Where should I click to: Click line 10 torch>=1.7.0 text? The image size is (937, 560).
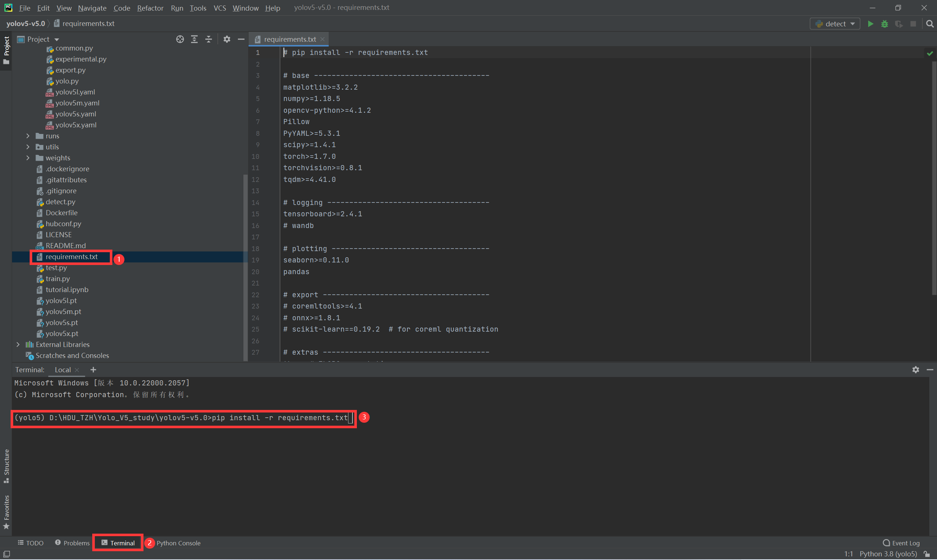pos(309,156)
